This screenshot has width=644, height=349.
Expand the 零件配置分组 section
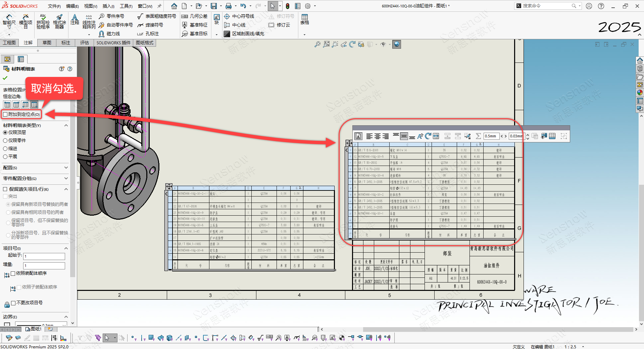[66, 178]
